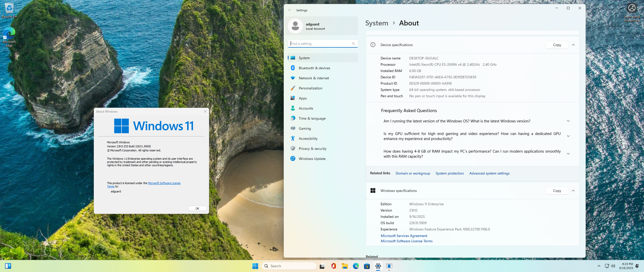Collapse the Windows specifications section
644x272 pixels.
click(x=573, y=191)
